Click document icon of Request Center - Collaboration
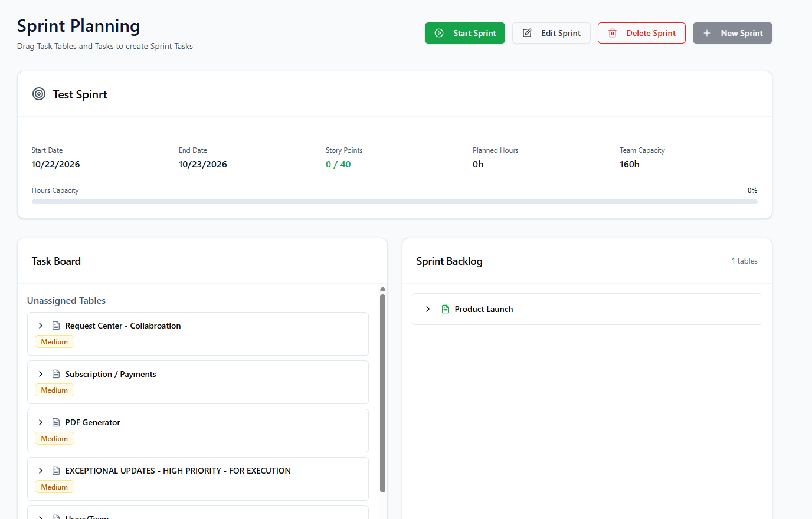The height and width of the screenshot is (519, 812). (x=56, y=326)
